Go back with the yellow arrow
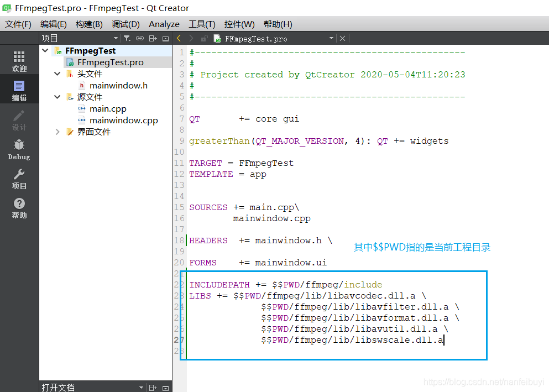This screenshot has width=549, height=392. (179, 38)
